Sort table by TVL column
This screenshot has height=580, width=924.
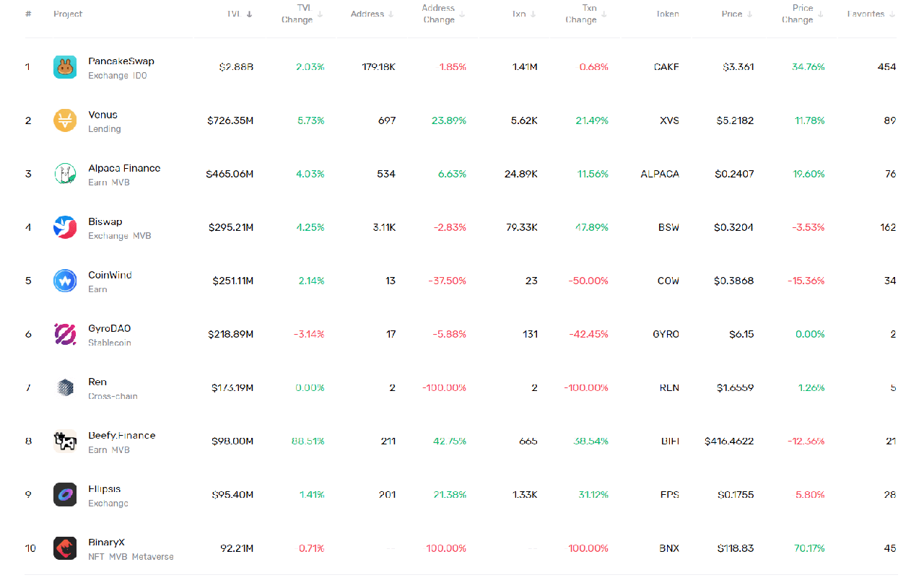240,14
